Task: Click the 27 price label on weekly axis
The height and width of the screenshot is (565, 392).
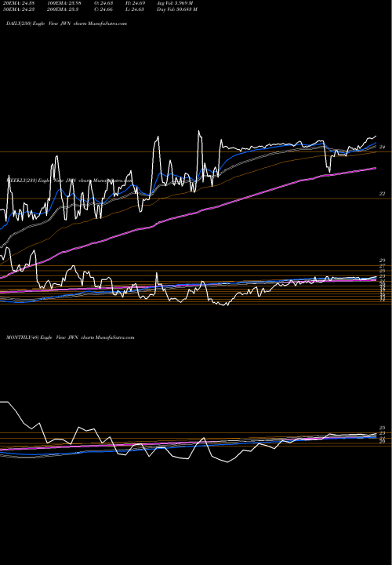Action: pos(383,266)
